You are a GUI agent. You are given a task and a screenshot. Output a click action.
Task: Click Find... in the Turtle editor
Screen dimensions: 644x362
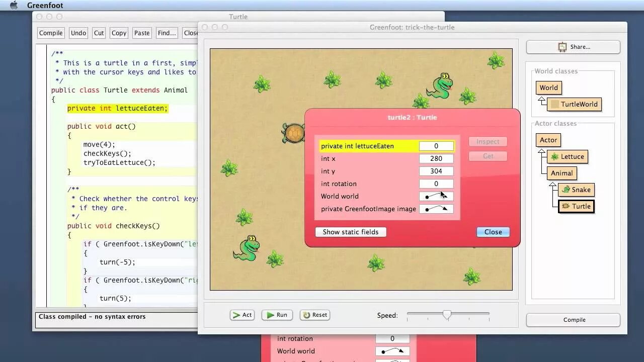point(167,33)
